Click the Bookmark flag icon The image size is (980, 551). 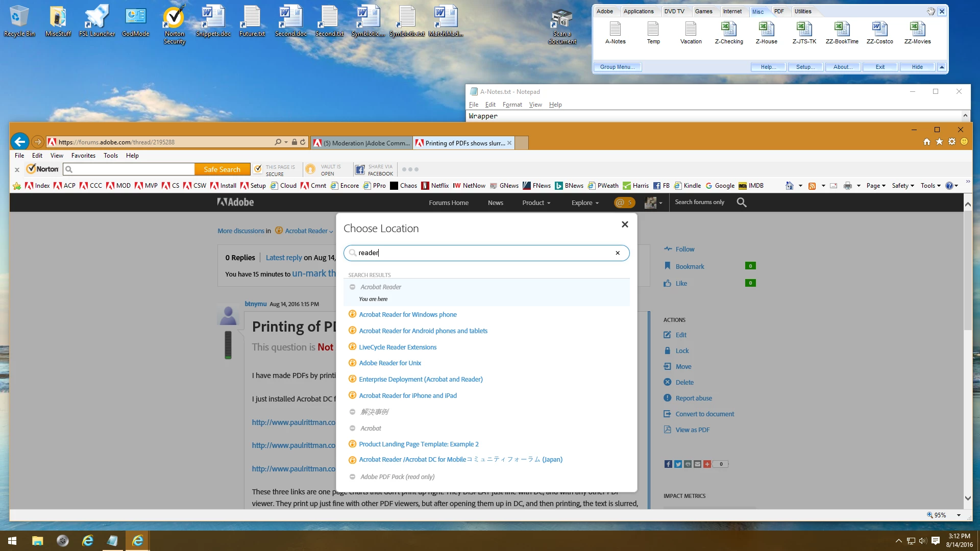[667, 266]
